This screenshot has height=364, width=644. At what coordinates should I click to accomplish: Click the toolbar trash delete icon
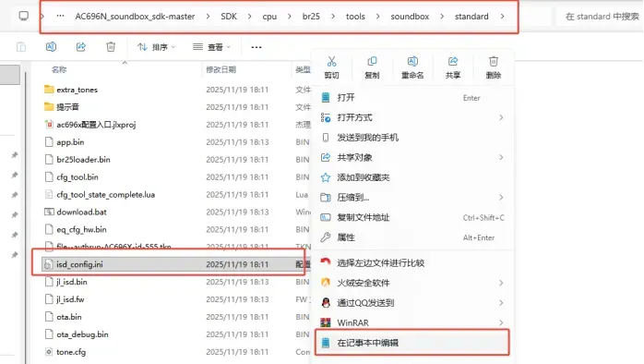(111, 47)
